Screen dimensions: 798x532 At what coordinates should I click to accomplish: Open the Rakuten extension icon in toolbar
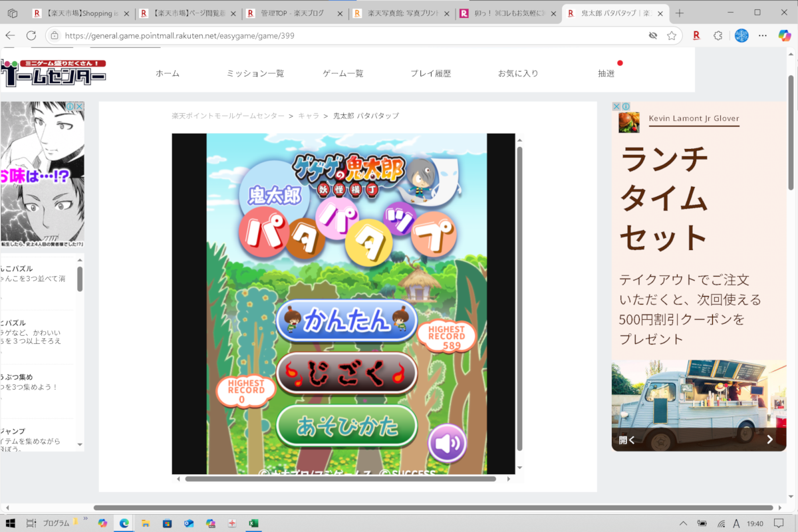tap(696, 36)
